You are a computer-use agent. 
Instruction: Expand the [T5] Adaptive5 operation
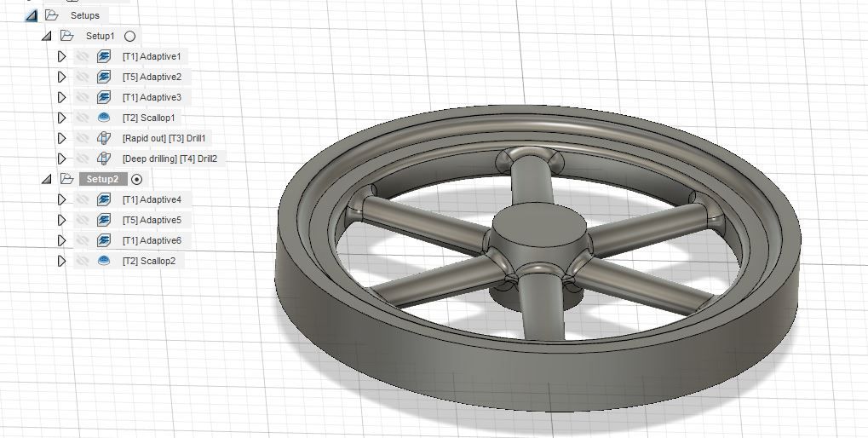point(61,220)
